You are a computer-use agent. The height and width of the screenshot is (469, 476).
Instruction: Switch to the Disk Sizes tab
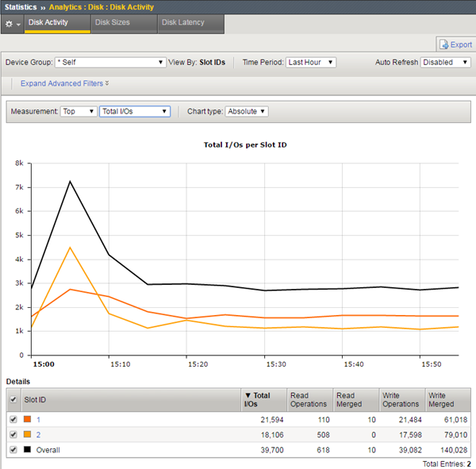pyautogui.click(x=112, y=23)
